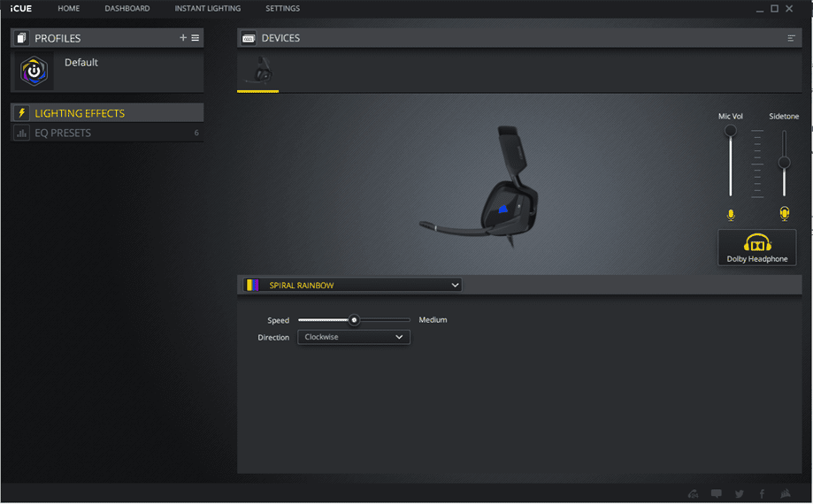This screenshot has width=813, height=504.
Task: Open the SETTINGS menu
Action: click(x=282, y=8)
